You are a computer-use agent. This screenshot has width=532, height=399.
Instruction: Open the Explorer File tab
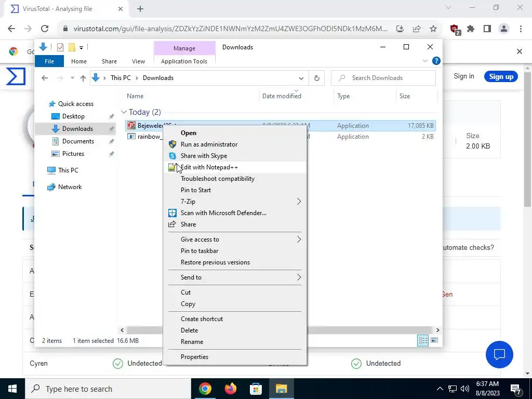[x=49, y=61]
